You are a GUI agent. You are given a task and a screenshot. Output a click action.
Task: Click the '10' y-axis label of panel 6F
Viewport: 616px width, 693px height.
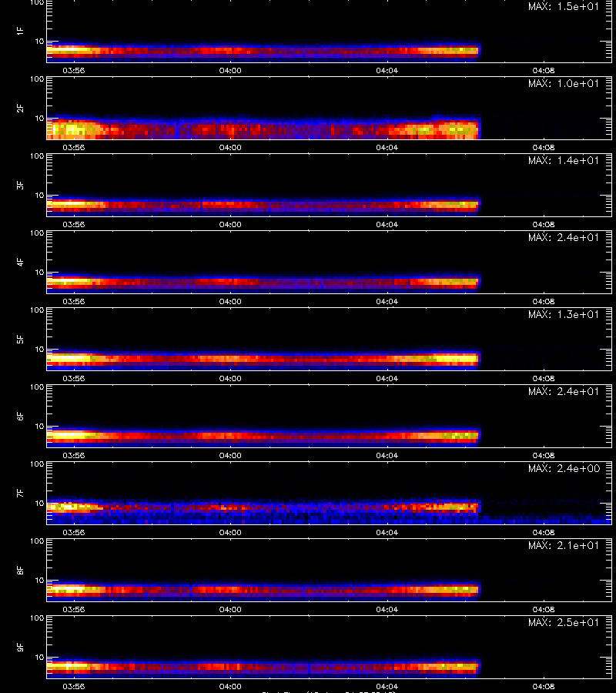(39, 426)
